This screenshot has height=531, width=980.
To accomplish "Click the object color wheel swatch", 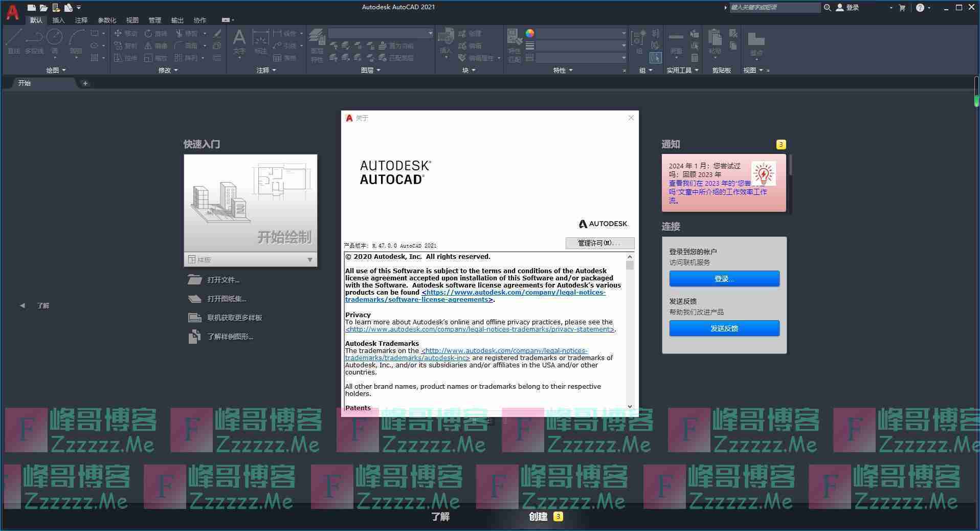I will [530, 33].
